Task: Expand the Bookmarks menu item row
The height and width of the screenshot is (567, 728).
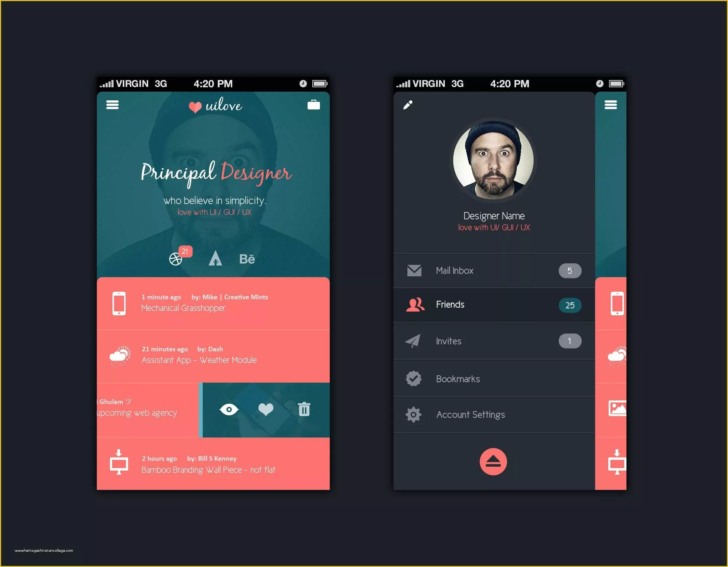Action: pyautogui.click(x=490, y=379)
